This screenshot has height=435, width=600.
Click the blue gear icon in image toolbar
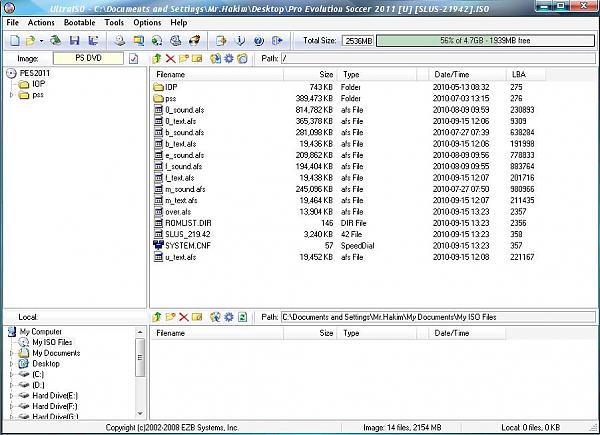click(229, 59)
